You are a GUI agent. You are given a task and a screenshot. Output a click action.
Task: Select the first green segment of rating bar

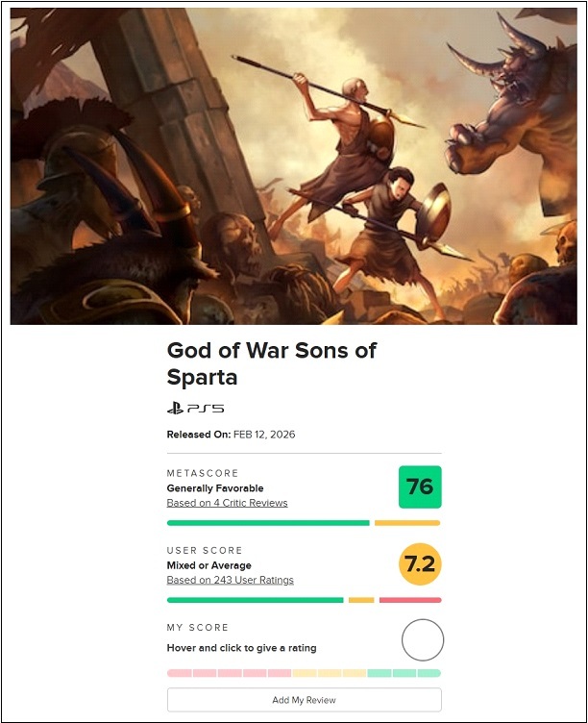click(x=380, y=673)
